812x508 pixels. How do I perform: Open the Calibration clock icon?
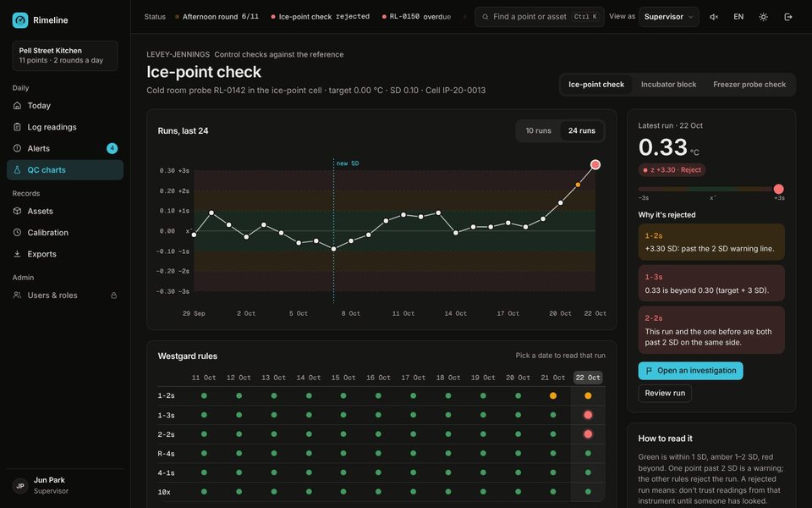[x=17, y=233]
